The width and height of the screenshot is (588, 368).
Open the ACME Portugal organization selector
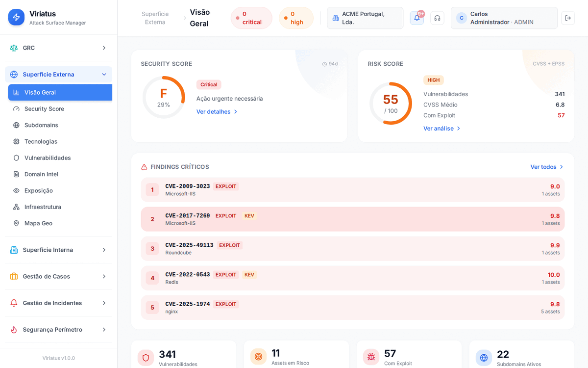point(365,18)
